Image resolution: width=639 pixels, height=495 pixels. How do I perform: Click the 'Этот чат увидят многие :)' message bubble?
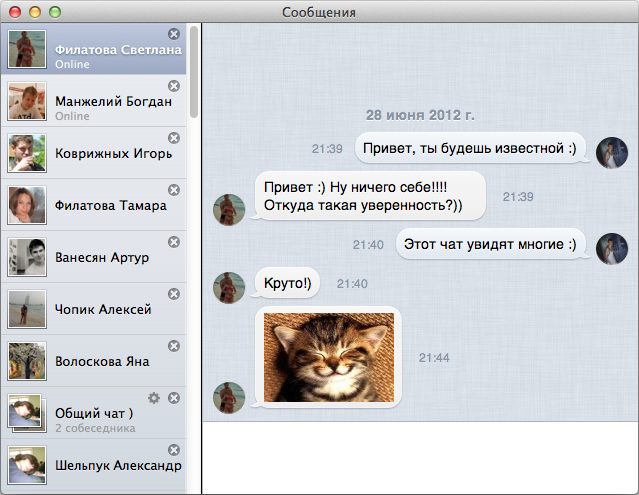(491, 244)
